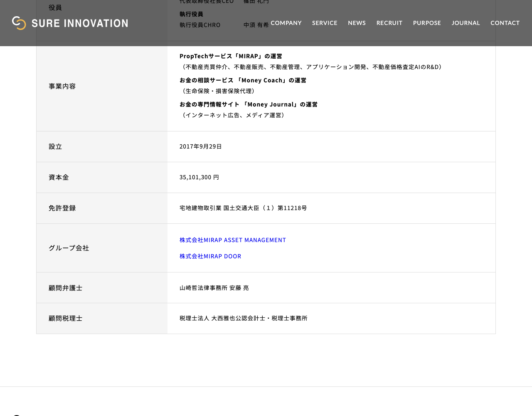Follow the 株式会社MIRAP ASSET MANAGEMENT link
The height and width of the screenshot is (416, 532).
233,240
